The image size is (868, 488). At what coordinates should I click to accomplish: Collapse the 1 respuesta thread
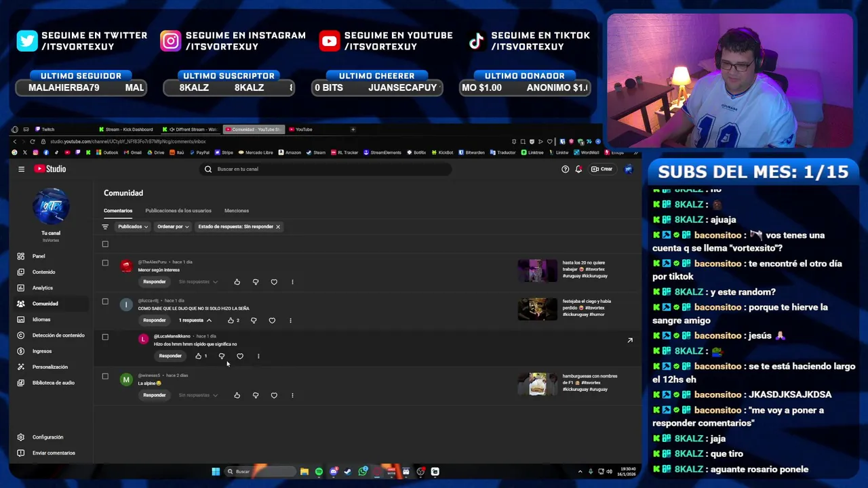(195, 321)
